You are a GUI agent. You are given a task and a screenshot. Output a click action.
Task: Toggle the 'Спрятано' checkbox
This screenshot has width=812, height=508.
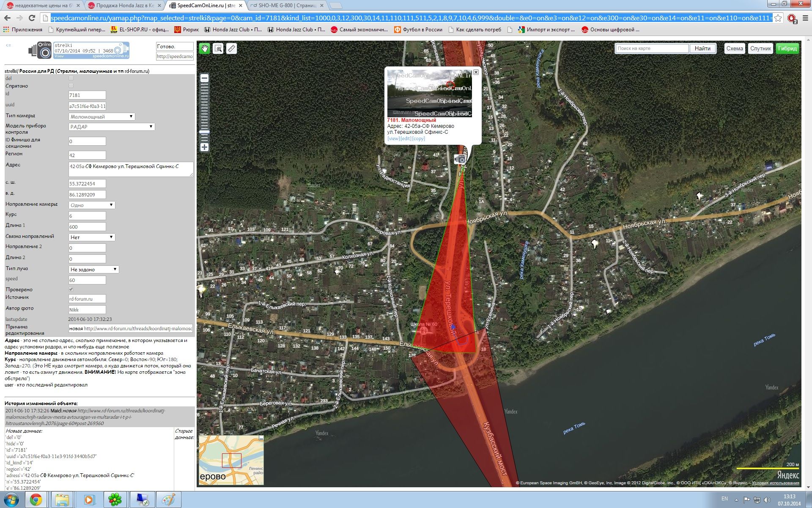(x=71, y=86)
